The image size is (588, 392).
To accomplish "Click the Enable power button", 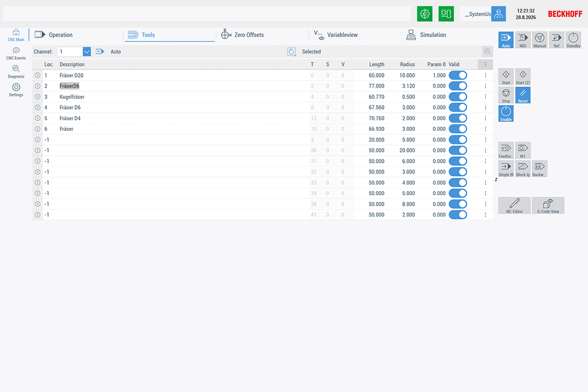I will tap(506, 113).
